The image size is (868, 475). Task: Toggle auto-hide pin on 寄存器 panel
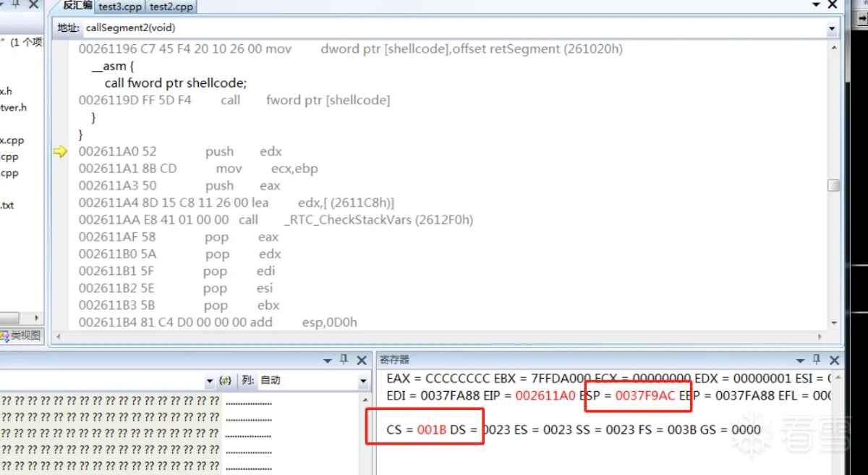click(x=817, y=360)
